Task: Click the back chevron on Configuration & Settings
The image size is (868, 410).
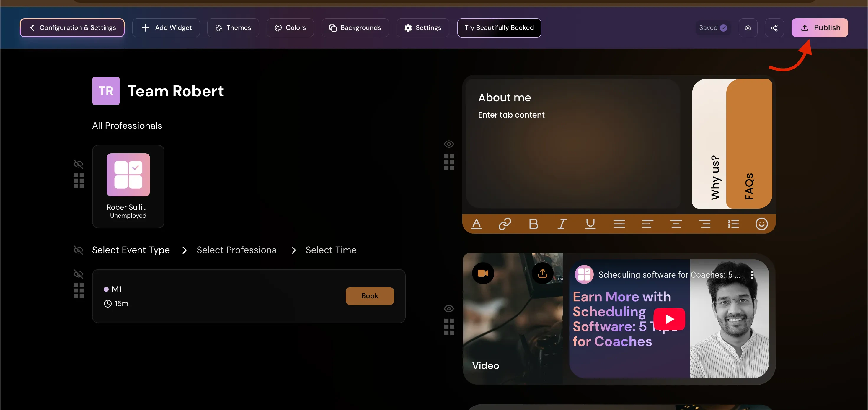Action: [x=32, y=28]
